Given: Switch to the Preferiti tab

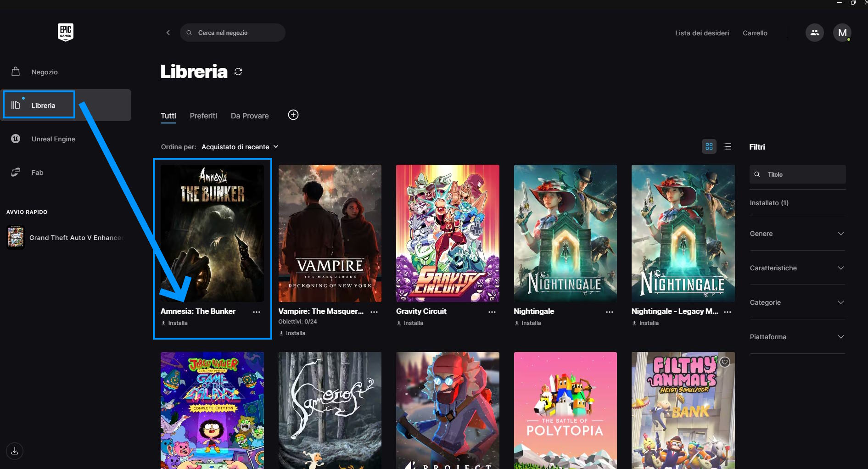Looking at the screenshot, I should click(203, 116).
